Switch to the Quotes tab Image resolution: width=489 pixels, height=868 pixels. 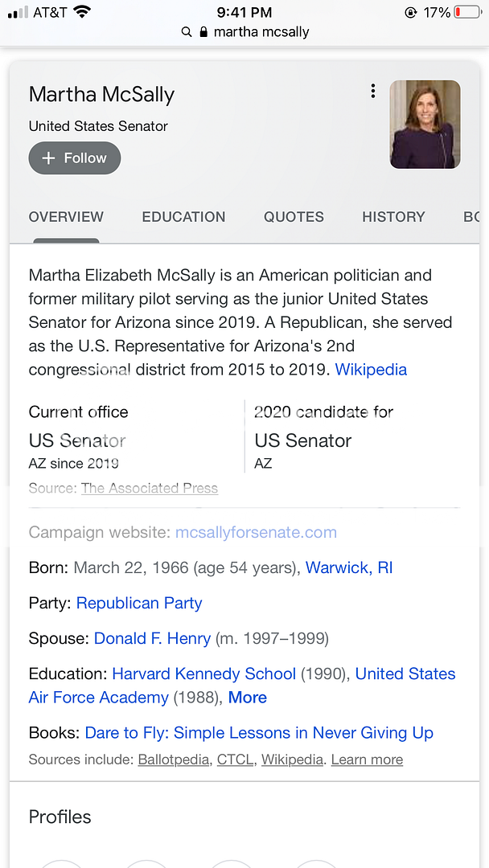294,217
